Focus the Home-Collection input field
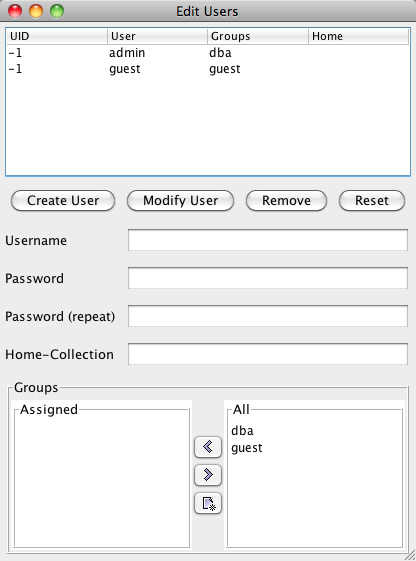 (x=268, y=354)
